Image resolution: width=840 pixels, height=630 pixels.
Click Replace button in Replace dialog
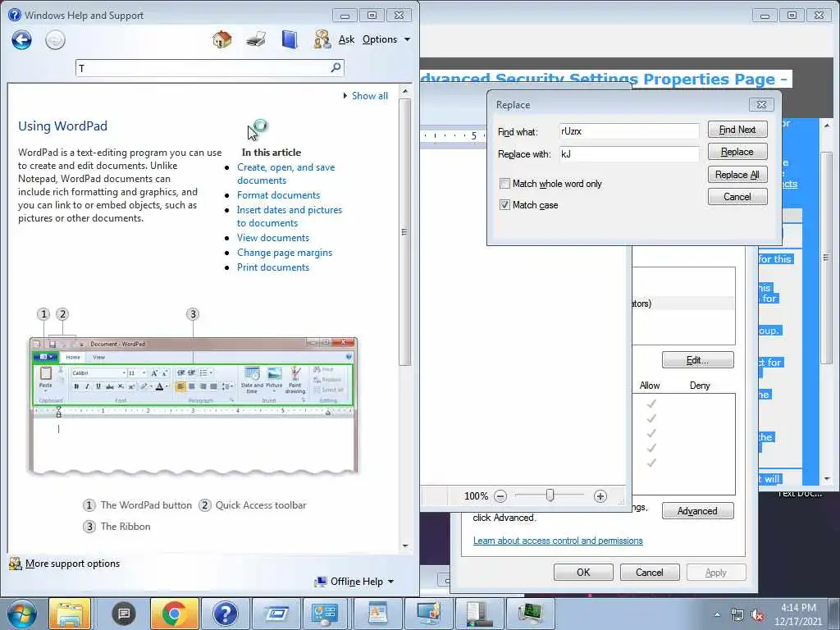point(737,152)
